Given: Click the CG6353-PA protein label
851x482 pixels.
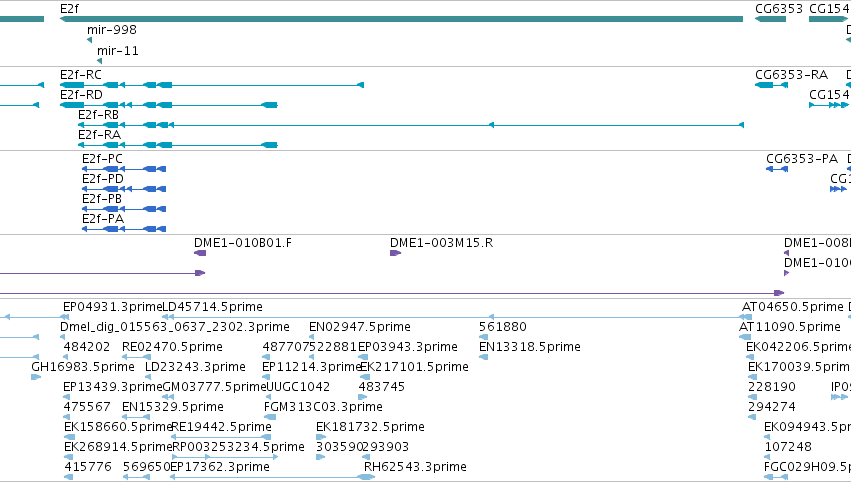Looking at the screenshot, I should pos(802,159).
